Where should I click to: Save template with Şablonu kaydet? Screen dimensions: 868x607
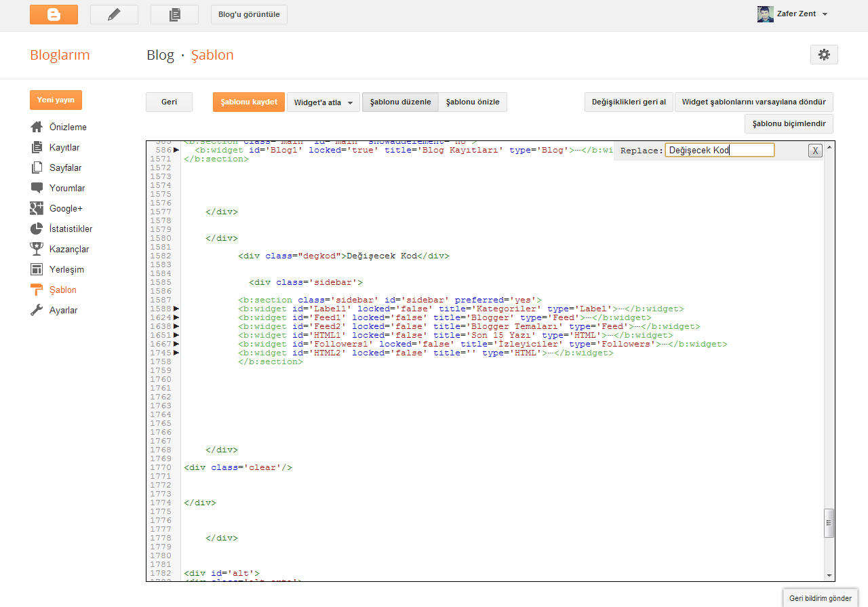coord(249,102)
